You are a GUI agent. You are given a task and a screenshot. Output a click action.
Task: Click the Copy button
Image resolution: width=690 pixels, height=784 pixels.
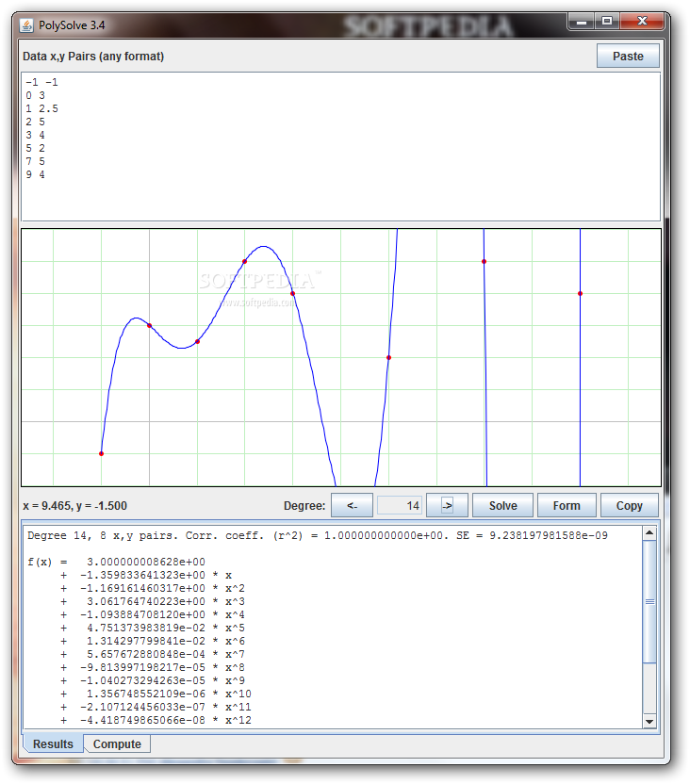click(x=629, y=505)
